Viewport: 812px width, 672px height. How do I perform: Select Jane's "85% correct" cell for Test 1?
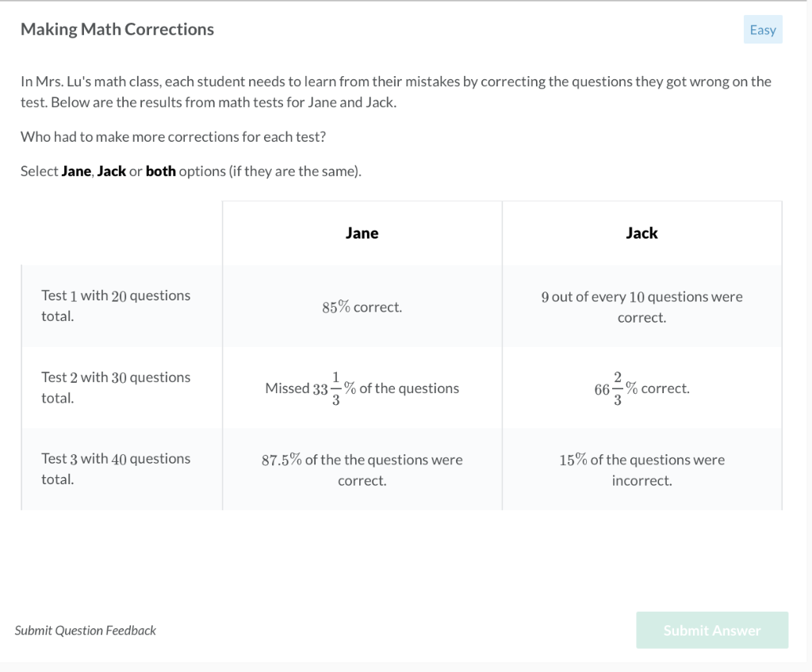[x=362, y=307]
